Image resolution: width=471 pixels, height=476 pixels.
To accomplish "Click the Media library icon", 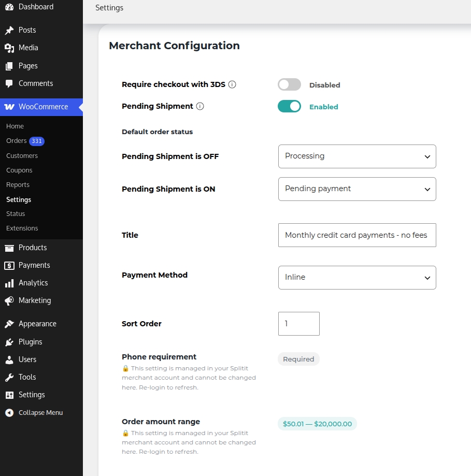I will pyautogui.click(x=9, y=48).
